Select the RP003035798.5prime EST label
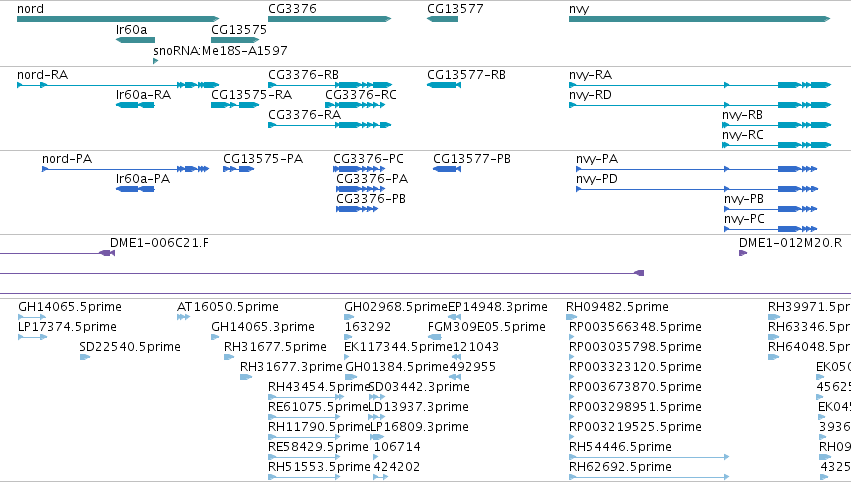This screenshot has height=482, width=851. click(x=636, y=347)
